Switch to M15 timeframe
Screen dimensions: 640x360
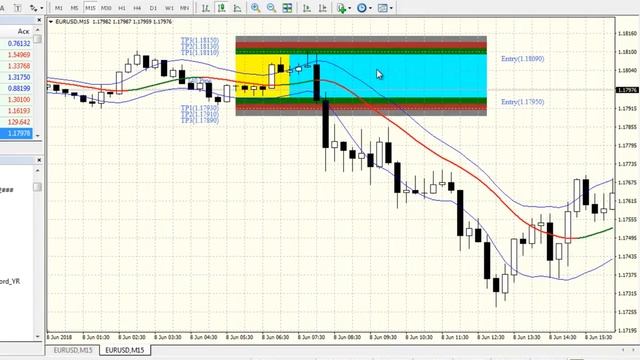click(90, 8)
